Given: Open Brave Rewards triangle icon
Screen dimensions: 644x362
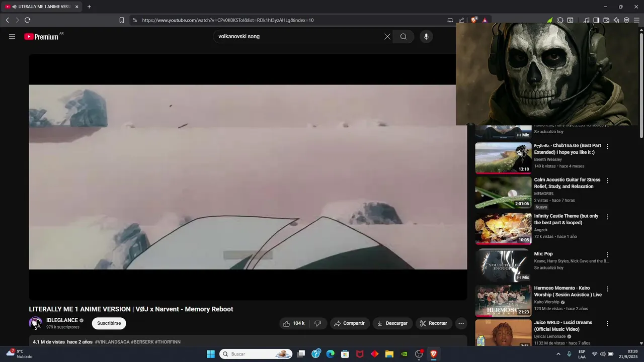Looking at the screenshot, I should pyautogui.click(x=485, y=20).
